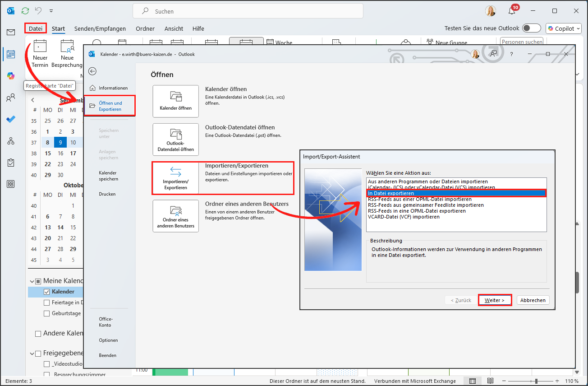Click the green Send/Receive sync icon
588x386 pixels.
tap(25, 10)
